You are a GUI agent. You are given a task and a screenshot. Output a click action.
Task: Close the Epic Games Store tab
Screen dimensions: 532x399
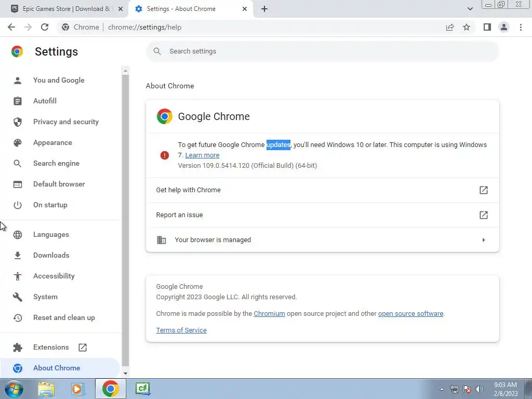(121, 9)
